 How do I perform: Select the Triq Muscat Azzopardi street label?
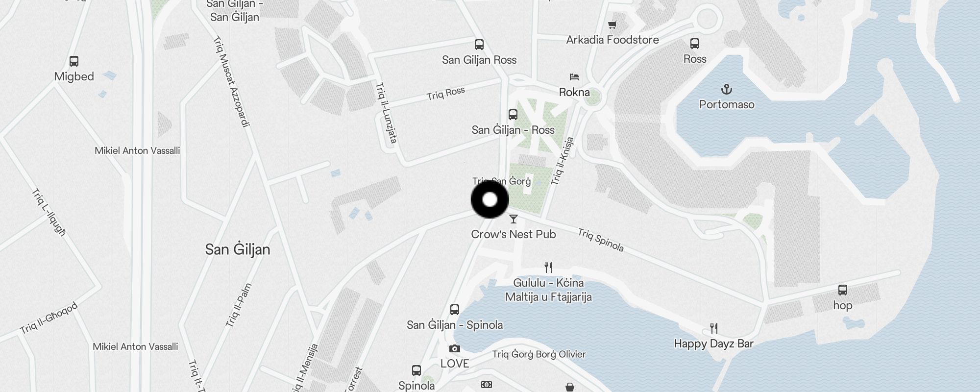[232, 82]
